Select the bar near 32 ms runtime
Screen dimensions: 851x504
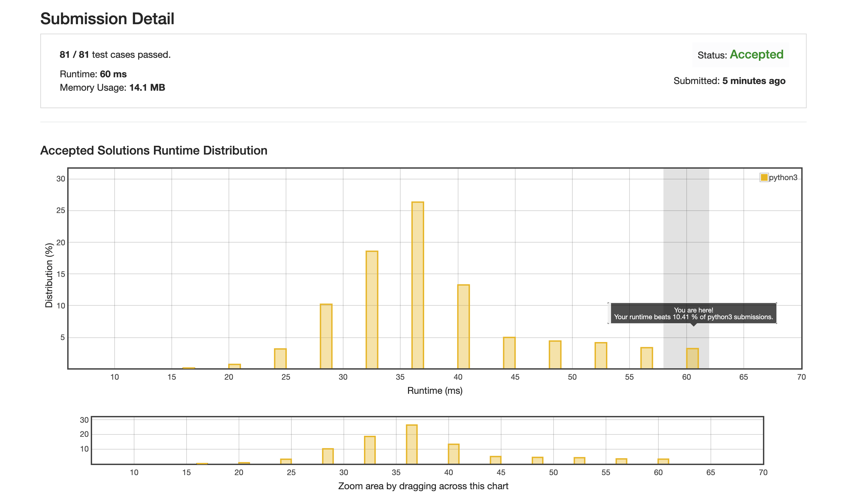[372, 310]
